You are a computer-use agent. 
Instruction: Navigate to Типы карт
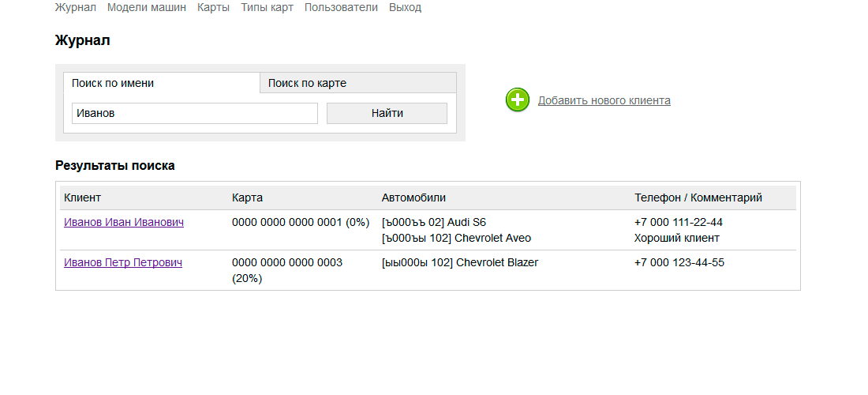[267, 7]
